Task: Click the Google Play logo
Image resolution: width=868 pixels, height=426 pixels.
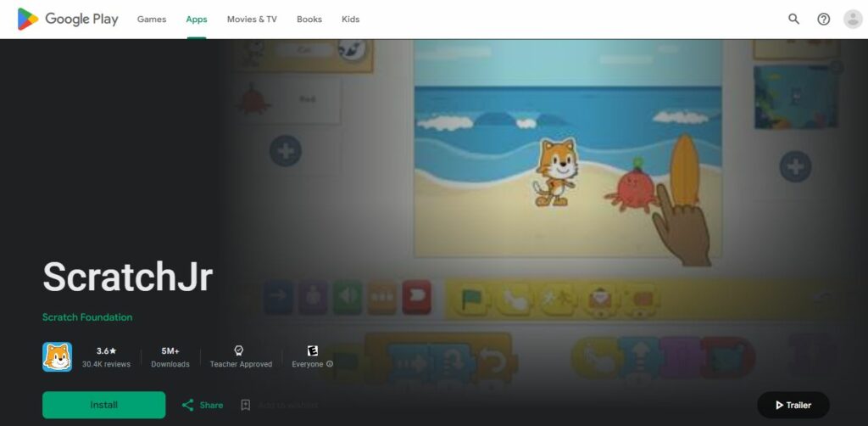Action: 68,20
